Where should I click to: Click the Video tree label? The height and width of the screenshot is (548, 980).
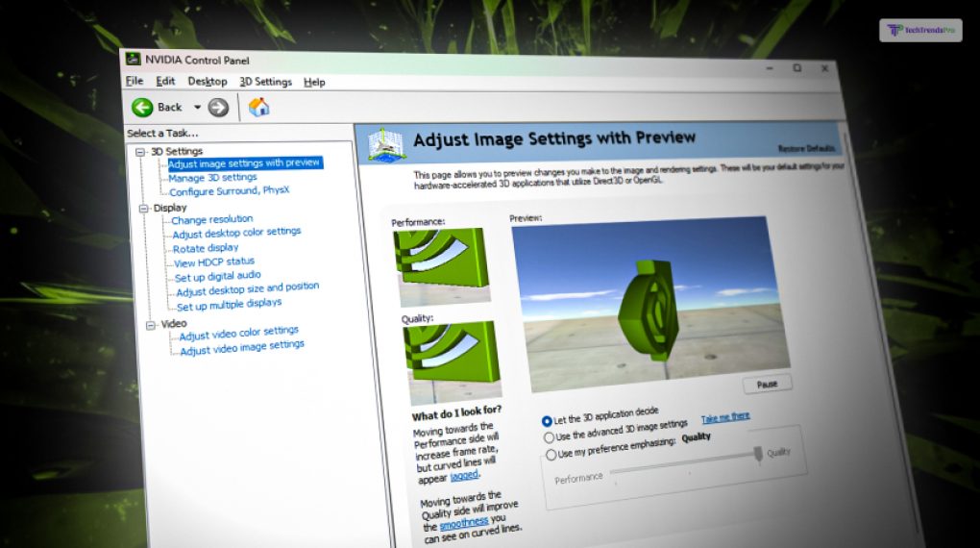[x=174, y=324]
